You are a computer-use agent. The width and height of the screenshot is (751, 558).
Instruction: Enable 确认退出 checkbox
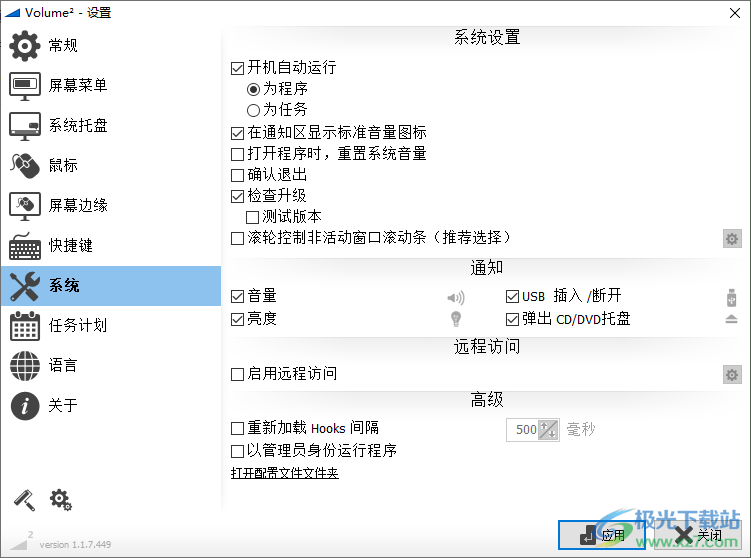[237, 175]
